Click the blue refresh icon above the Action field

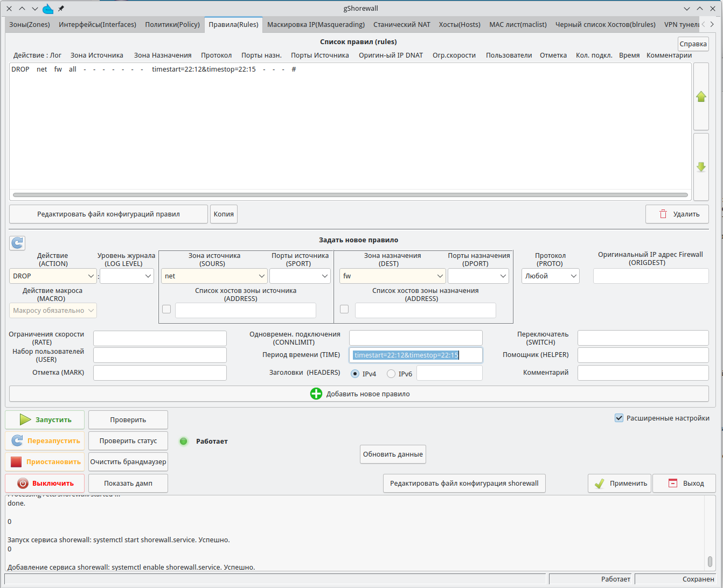(17, 243)
